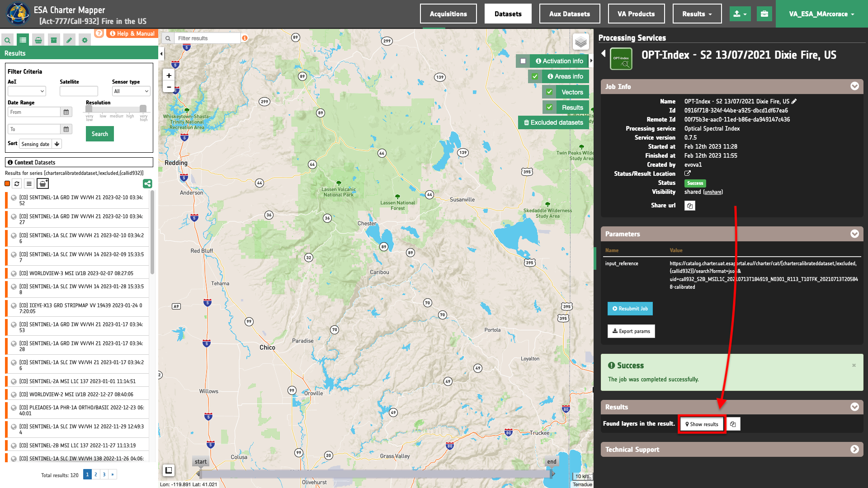
Task: Open the From date calendar picker
Action: 66,112
